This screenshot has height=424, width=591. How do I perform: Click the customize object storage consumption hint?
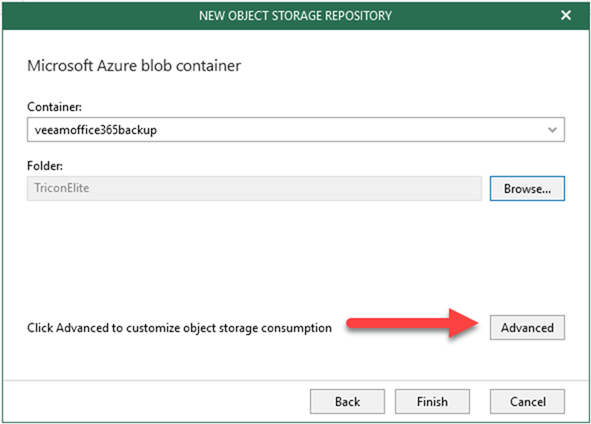pyautogui.click(x=179, y=328)
